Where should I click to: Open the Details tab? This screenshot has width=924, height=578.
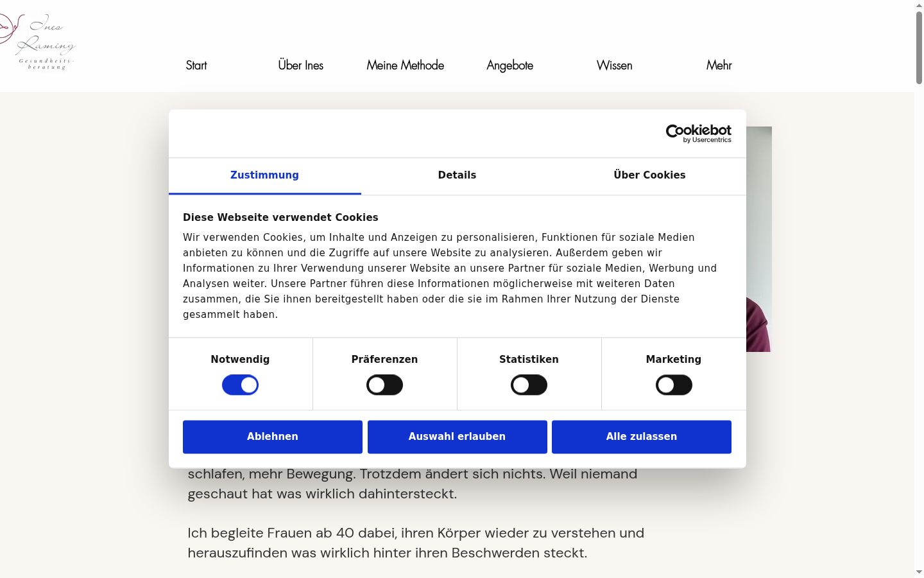point(457,175)
